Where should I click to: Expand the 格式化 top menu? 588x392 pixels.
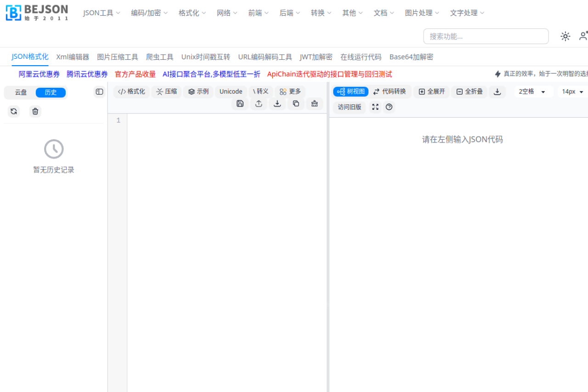(192, 13)
